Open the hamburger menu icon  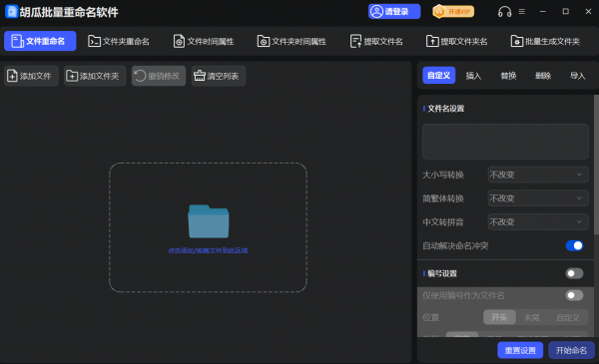[521, 12]
